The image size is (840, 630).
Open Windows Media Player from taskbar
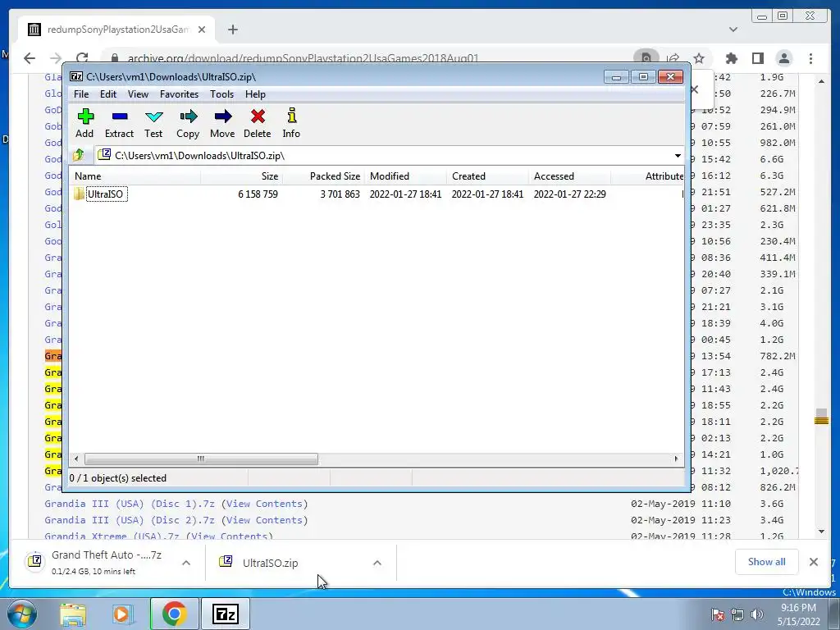[123, 614]
